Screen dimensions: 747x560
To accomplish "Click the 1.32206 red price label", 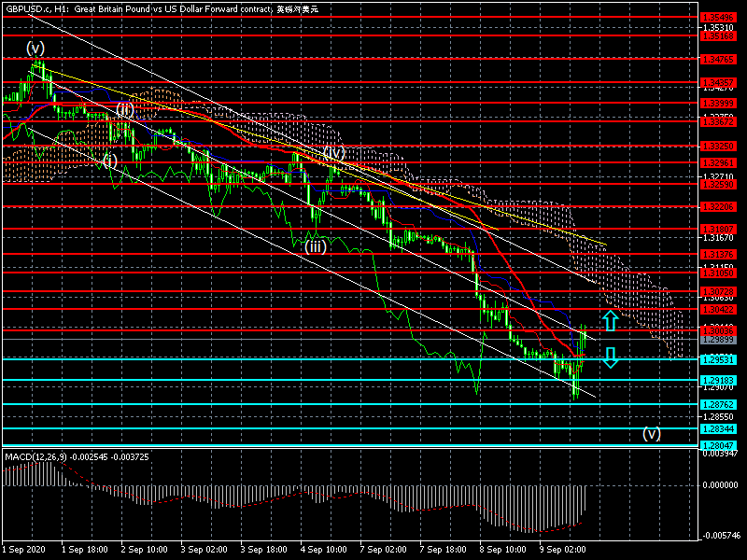I will tap(718, 206).
